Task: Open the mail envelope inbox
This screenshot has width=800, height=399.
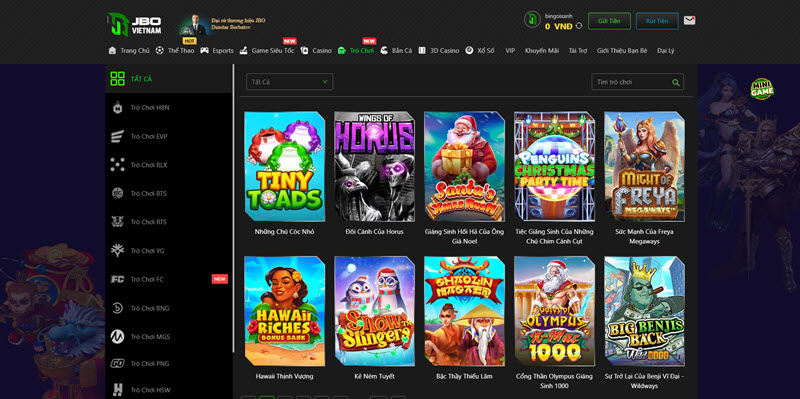Action: 689,20
